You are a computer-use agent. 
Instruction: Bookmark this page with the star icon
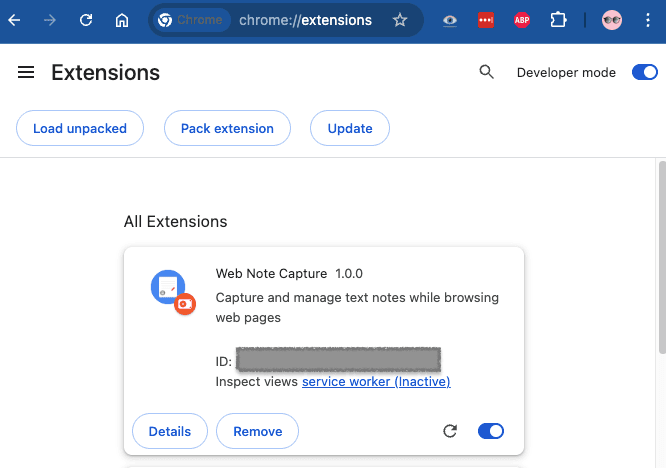click(400, 20)
